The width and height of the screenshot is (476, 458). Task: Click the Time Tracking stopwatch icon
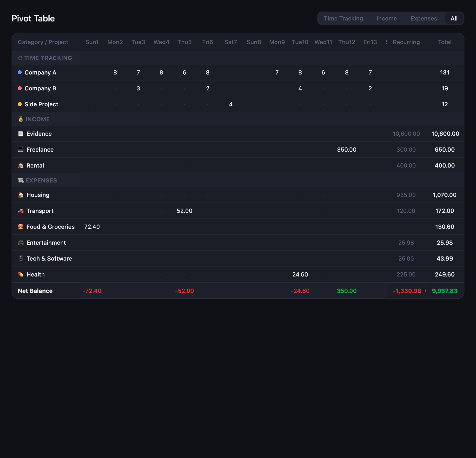[20, 58]
